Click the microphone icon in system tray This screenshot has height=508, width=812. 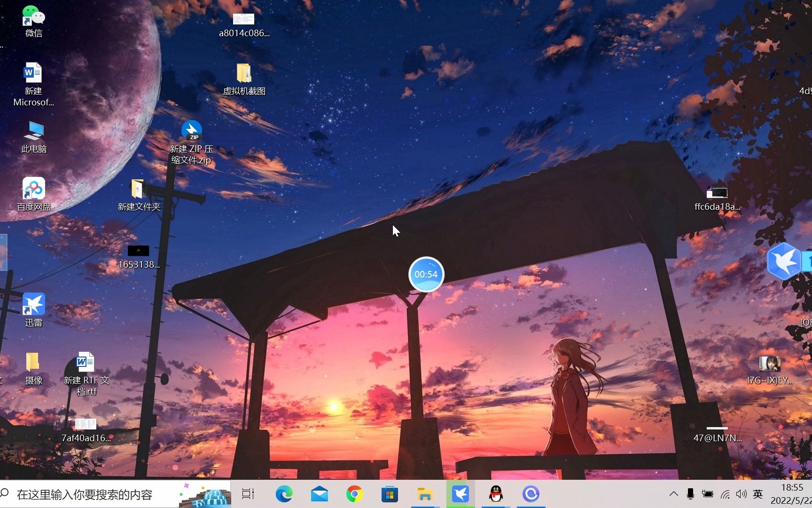coord(690,494)
